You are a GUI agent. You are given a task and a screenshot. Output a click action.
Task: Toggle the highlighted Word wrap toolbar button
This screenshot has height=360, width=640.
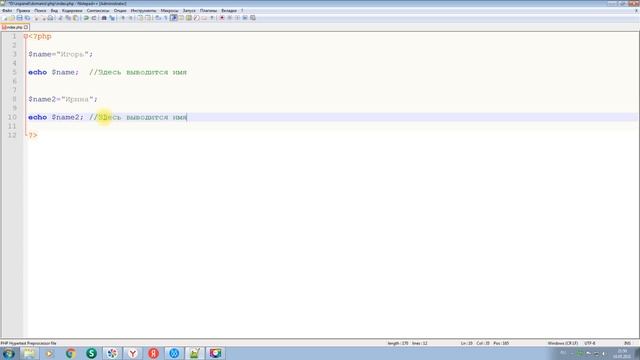tap(173, 18)
